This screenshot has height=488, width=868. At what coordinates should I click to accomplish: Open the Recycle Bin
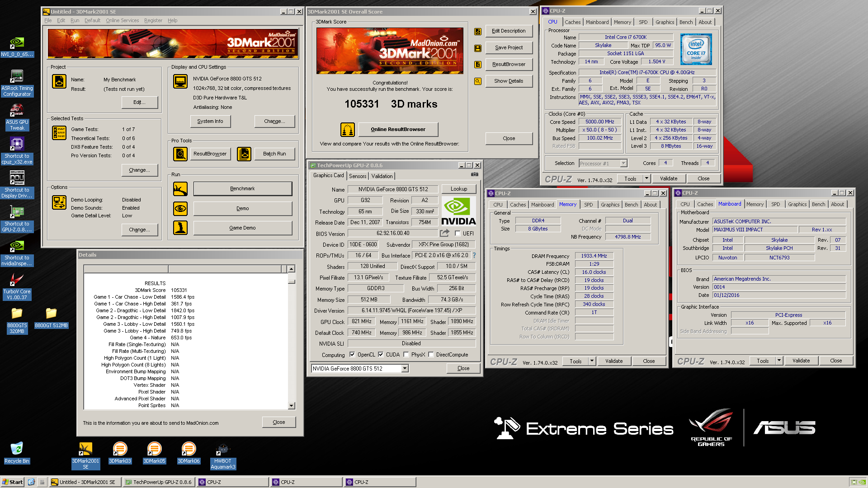point(17,453)
